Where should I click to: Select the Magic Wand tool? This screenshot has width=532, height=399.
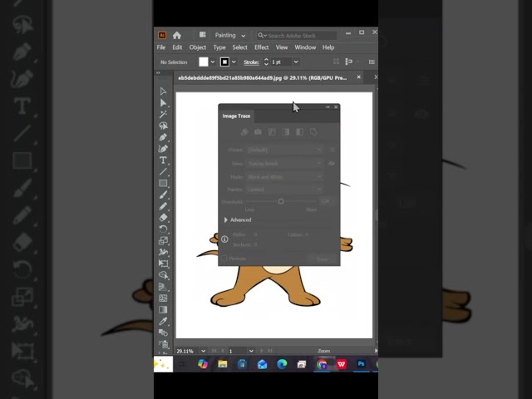click(x=163, y=115)
